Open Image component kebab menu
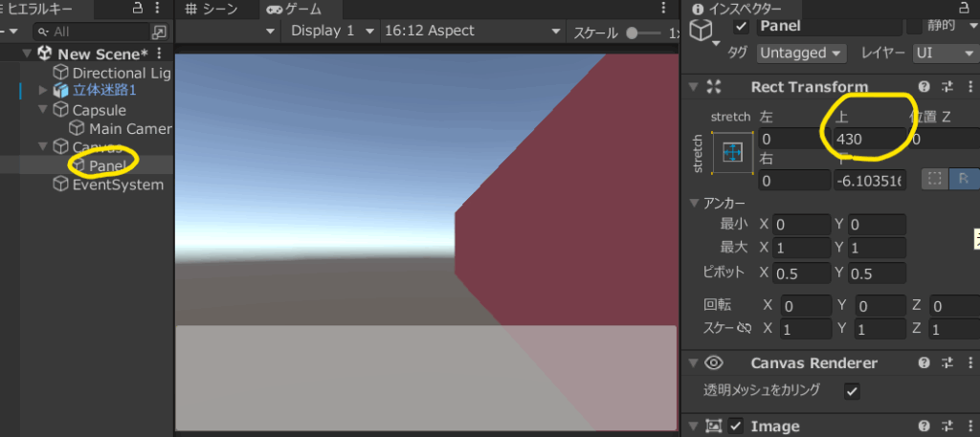 [x=970, y=426]
